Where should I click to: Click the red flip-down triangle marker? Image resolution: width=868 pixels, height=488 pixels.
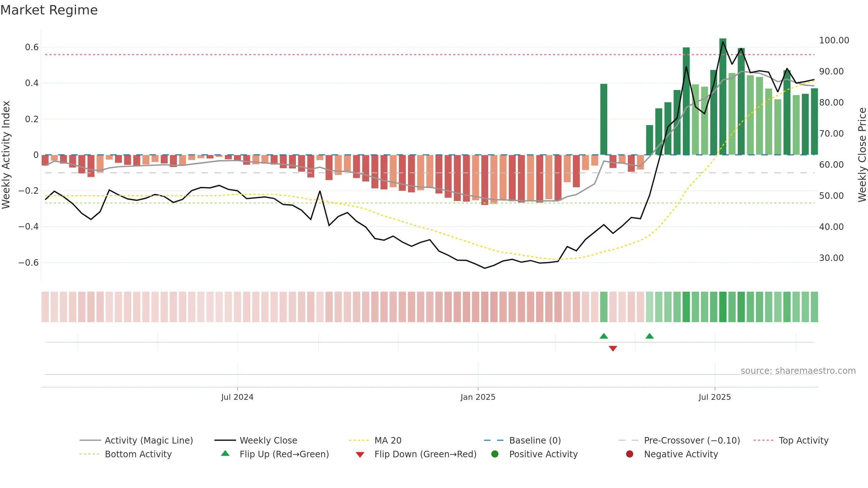(613, 348)
